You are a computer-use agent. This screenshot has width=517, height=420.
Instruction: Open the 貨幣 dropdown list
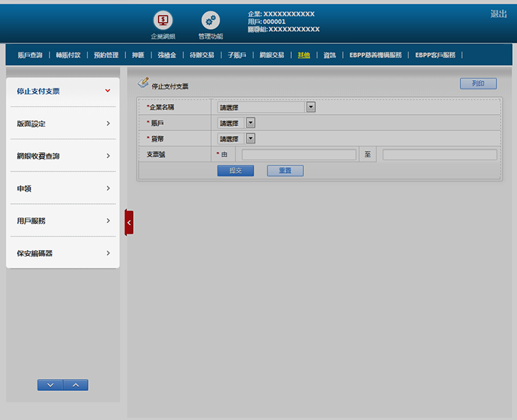pyautogui.click(x=250, y=138)
